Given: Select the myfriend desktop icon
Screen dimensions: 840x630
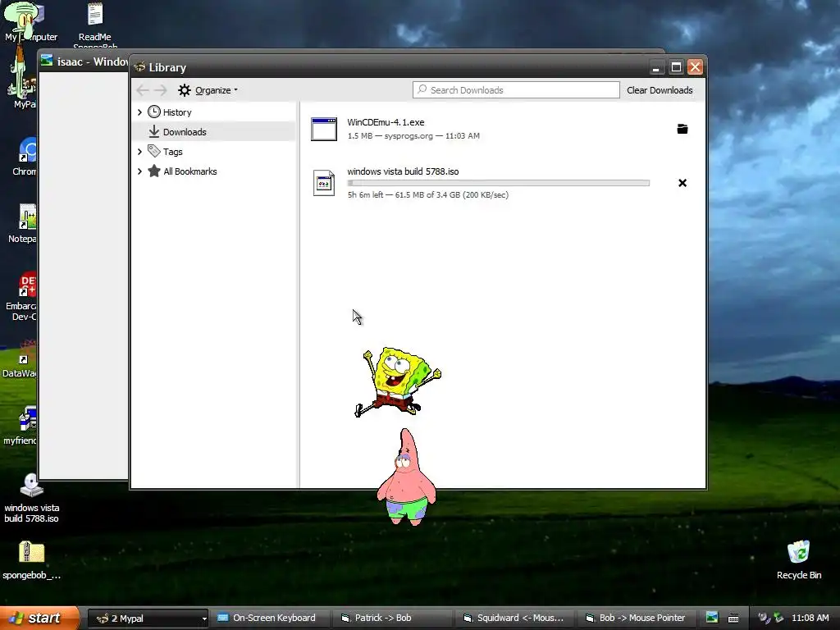Looking at the screenshot, I should pyautogui.click(x=22, y=426).
